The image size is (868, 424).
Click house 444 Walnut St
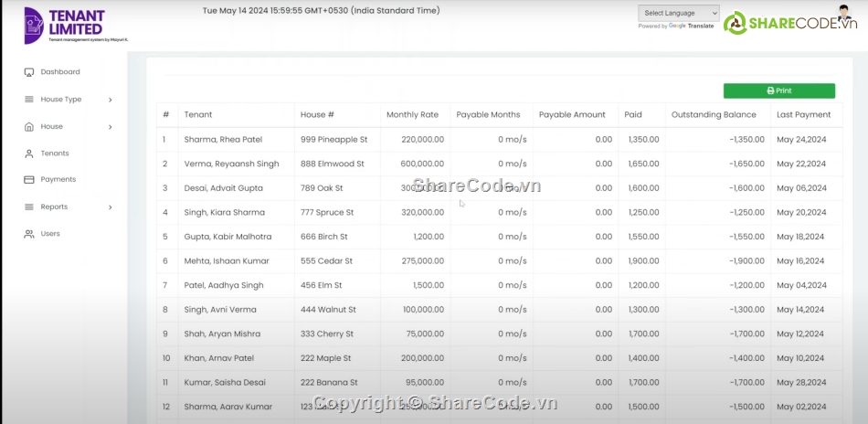pyautogui.click(x=328, y=310)
